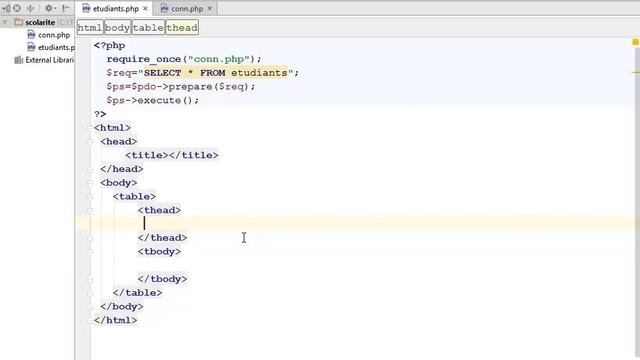Click the "SELECT * FROM etudiants" string
Screen dimensions: 640x360
[216, 73]
